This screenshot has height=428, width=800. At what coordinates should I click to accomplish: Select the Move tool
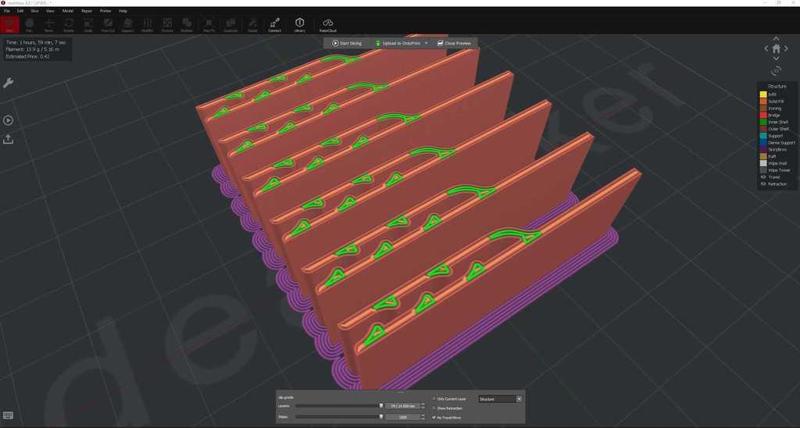tap(49, 24)
